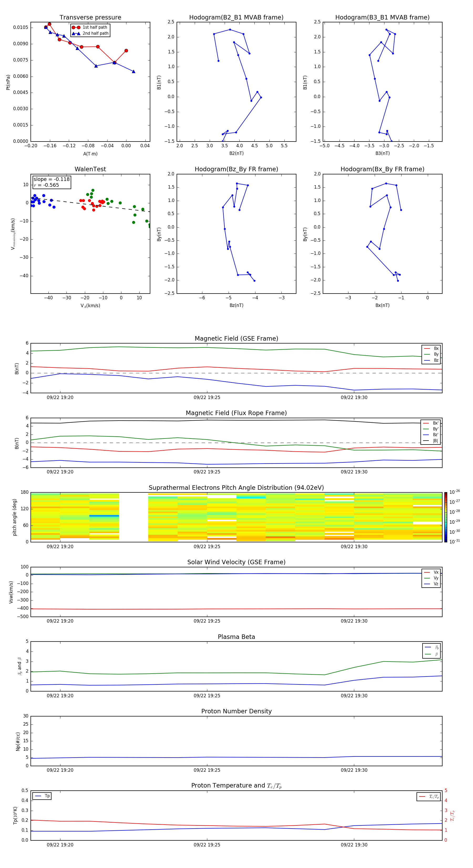This screenshot has width=473, height=868.
Task: Select the 'pitch angle (deg)' axis label
Action: [14, 517]
